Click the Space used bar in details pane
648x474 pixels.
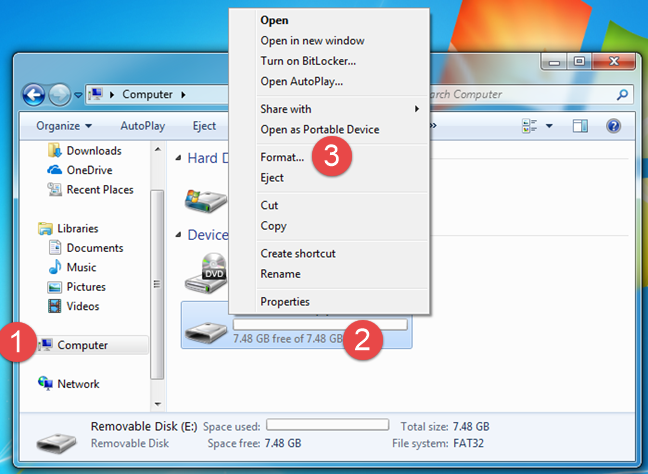(328, 424)
